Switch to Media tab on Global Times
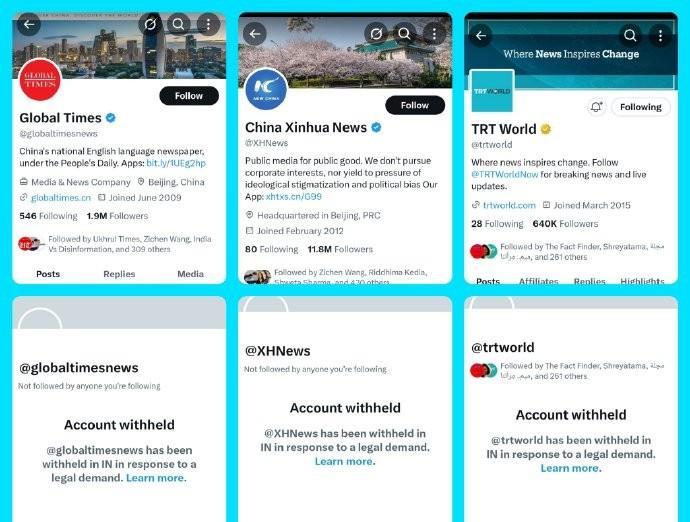 (191, 274)
